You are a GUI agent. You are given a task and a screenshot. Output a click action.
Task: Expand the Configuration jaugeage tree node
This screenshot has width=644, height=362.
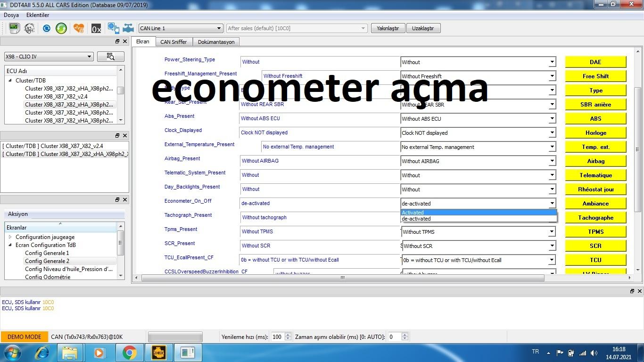click(10, 237)
